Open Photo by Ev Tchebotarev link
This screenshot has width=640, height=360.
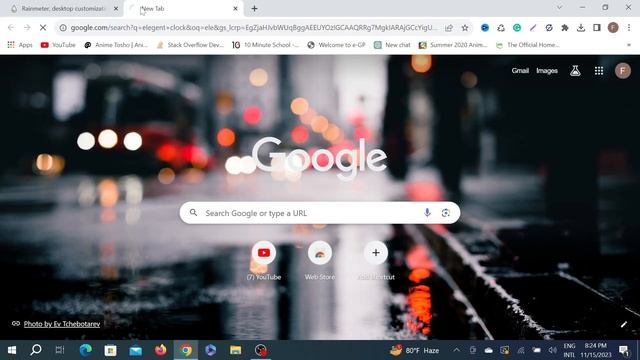pos(62,324)
